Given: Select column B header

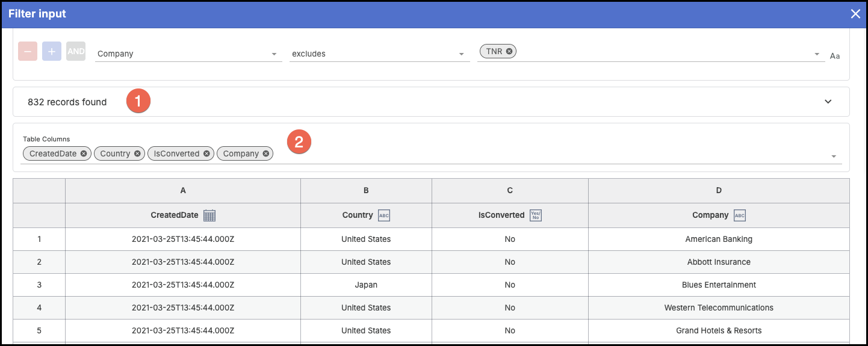Looking at the screenshot, I should click(366, 190).
